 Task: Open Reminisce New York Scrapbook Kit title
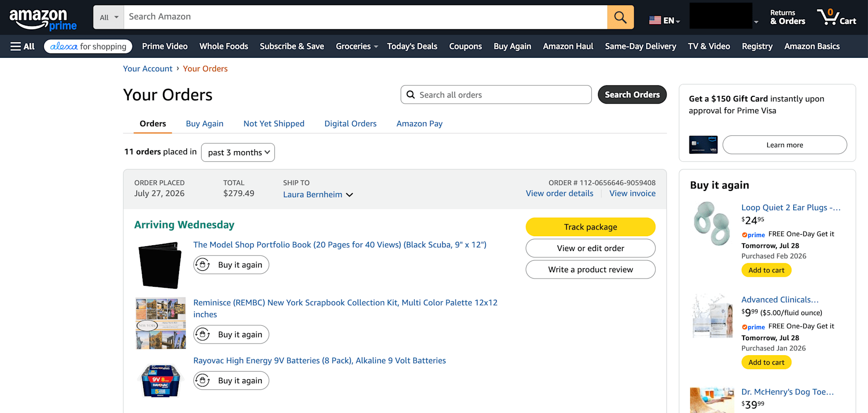point(345,308)
